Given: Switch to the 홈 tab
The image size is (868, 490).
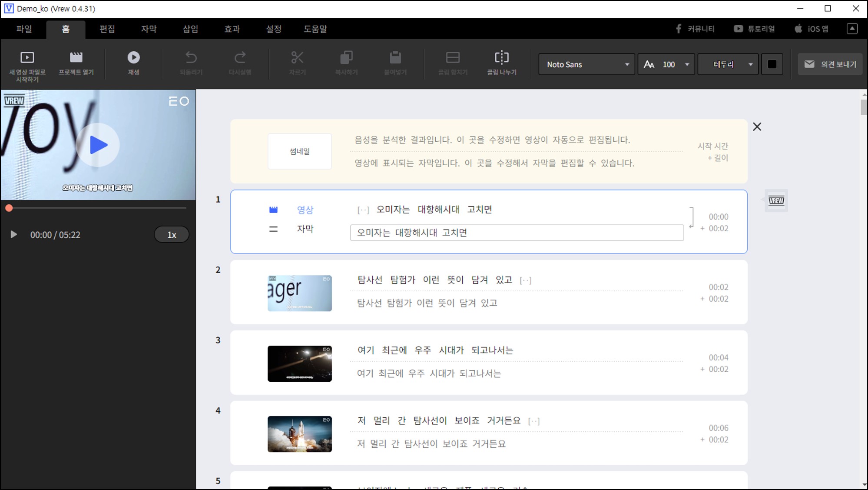Looking at the screenshot, I should coord(65,29).
